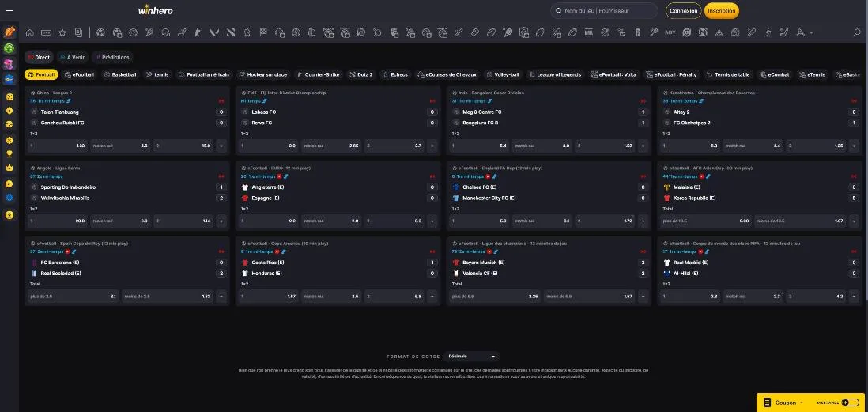Click the yellow chat bubble icon in sidebar
Image resolution: width=868 pixels, height=412 pixels.
(9, 183)
